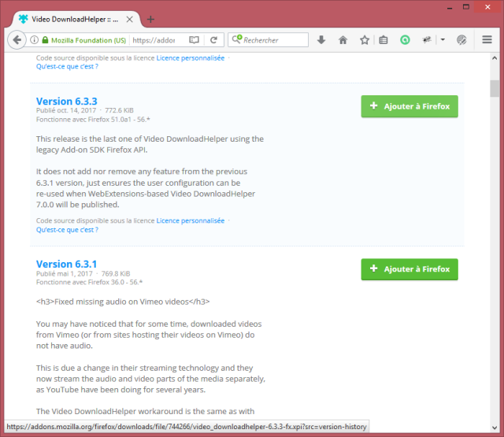Open the Firefox hamburger menu

coord(487,39)
